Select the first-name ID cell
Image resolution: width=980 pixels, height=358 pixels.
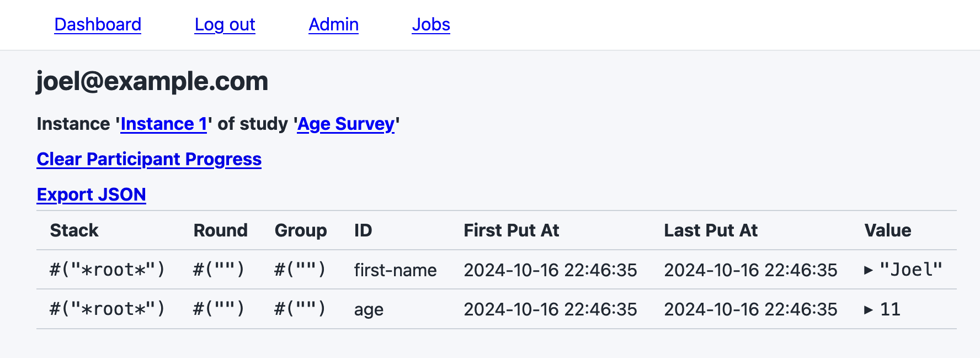(395, 270)
